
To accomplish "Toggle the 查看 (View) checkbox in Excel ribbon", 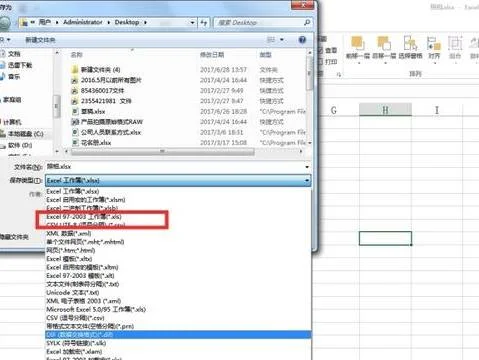I will [320, 50].
